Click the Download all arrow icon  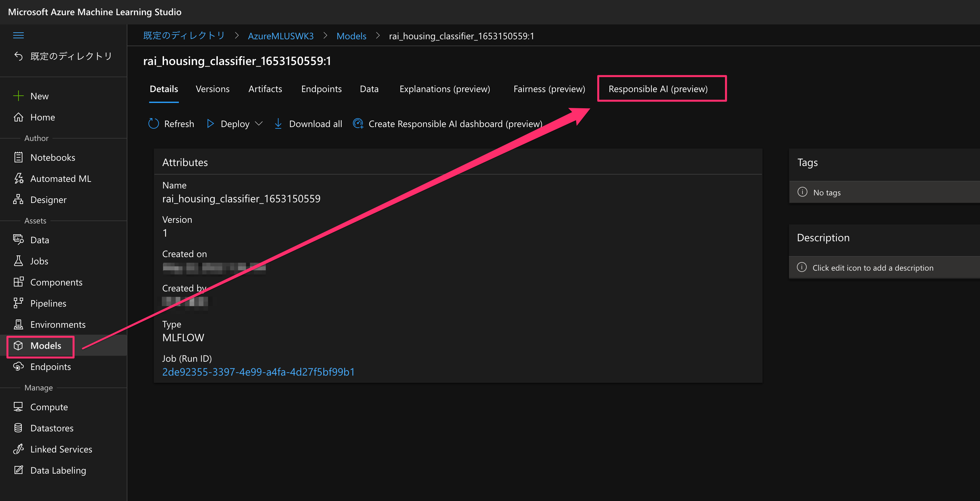tap(278, 124)
